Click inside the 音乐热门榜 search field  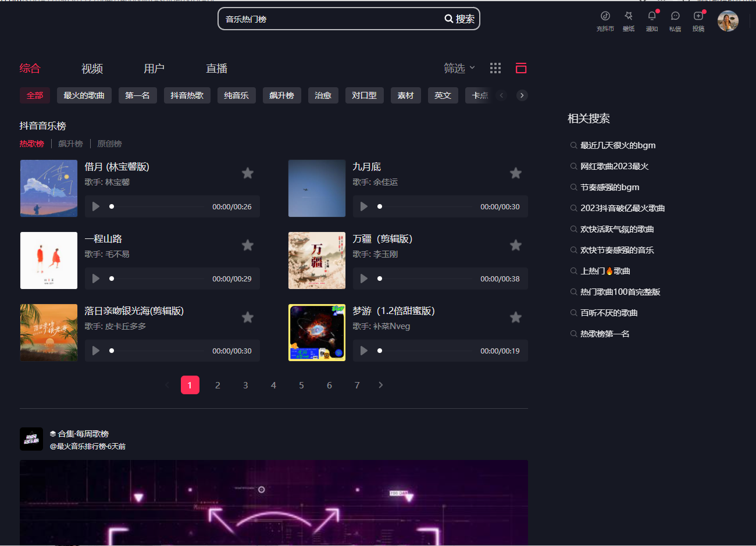pyautogui.click(x=331, y=19)
